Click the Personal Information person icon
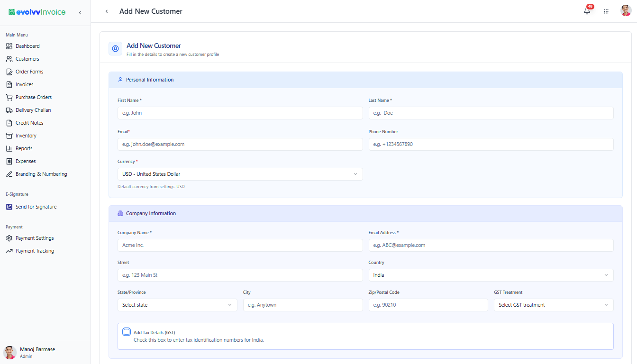 point(120,80)
